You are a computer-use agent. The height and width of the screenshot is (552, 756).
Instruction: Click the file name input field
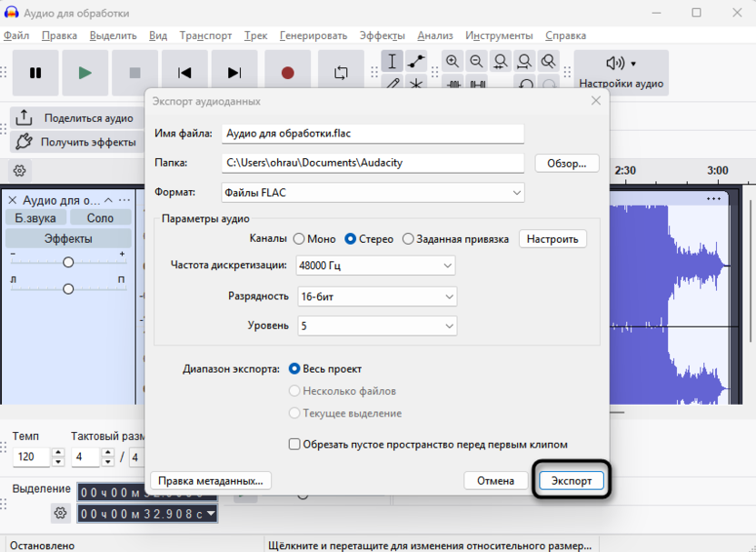coord(373,134)
